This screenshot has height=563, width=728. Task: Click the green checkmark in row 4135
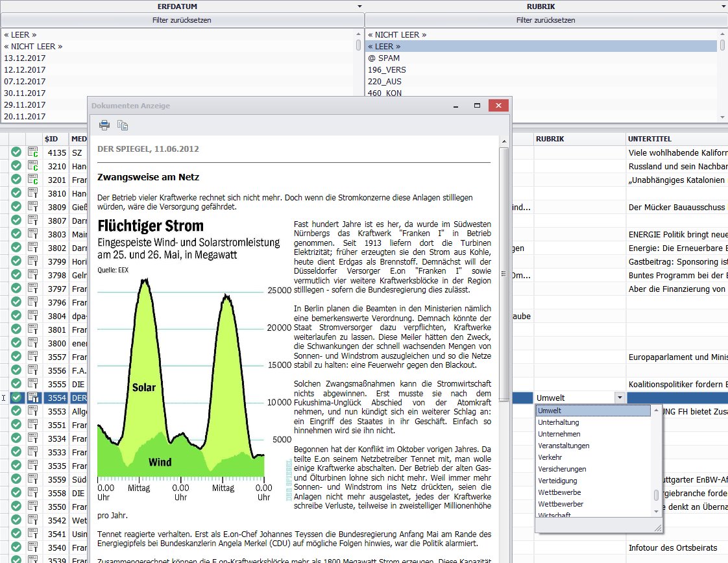tap(16, 152)
